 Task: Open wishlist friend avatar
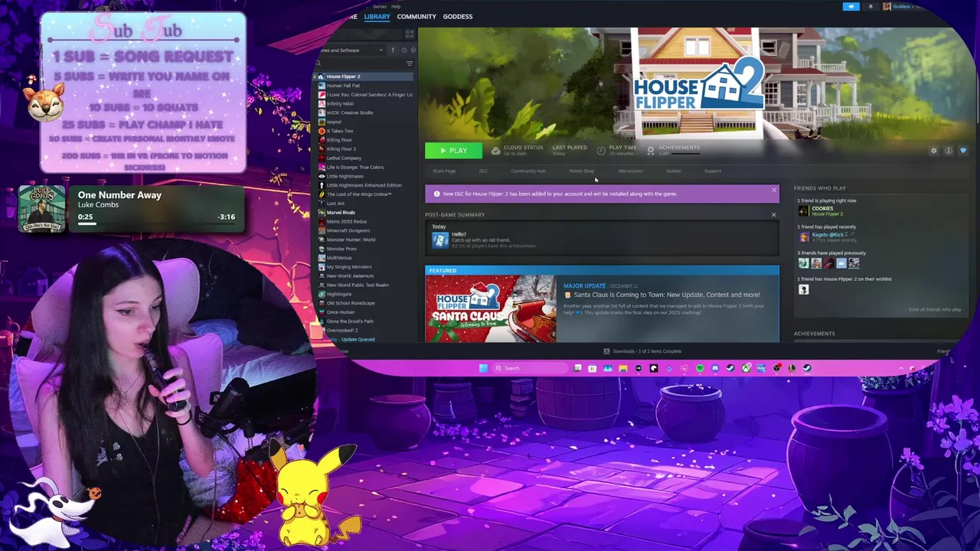(x=803, y=289)
